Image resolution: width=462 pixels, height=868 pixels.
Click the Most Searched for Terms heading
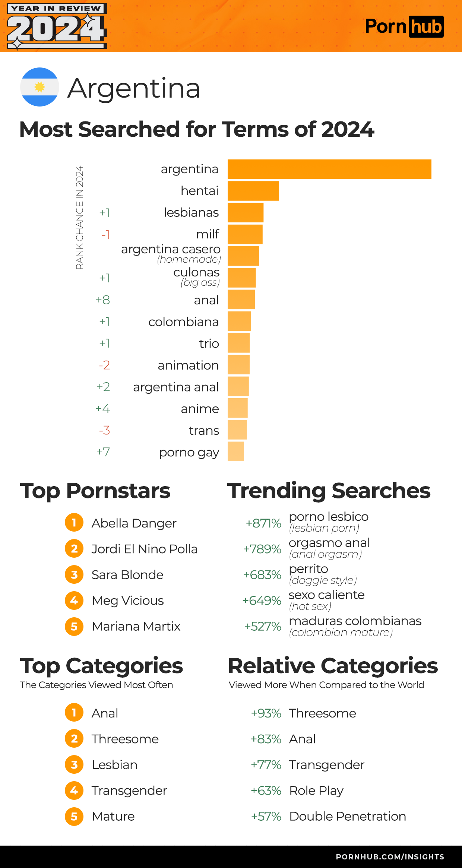coord(197,129)
